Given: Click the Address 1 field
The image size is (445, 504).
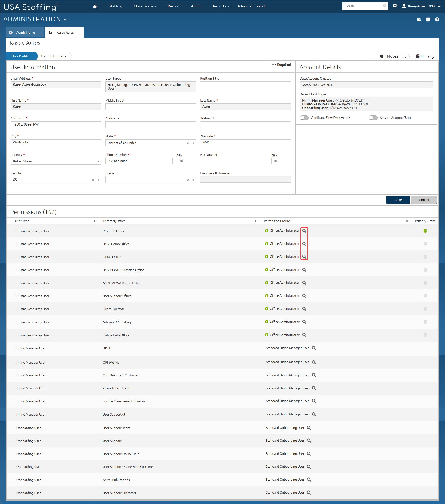Looking at the screenshot, I should pyautogui.click(x=56, y=125).
